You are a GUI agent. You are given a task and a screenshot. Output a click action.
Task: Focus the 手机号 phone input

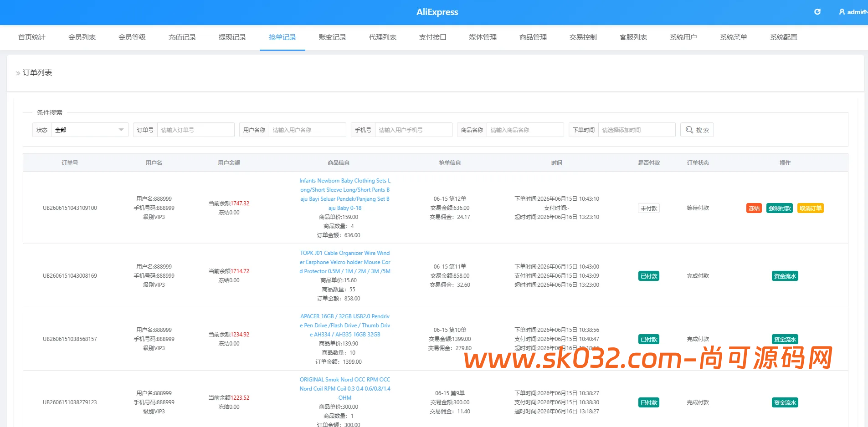(413, 130)
